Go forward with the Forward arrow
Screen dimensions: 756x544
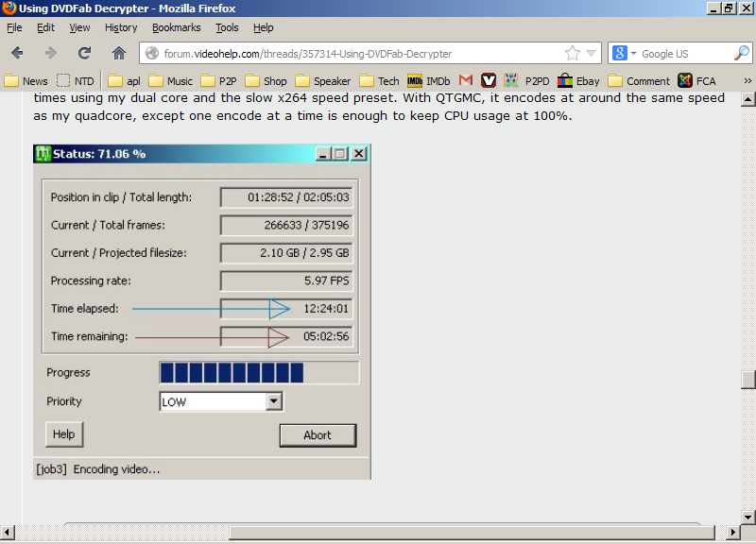pos(51,53)
